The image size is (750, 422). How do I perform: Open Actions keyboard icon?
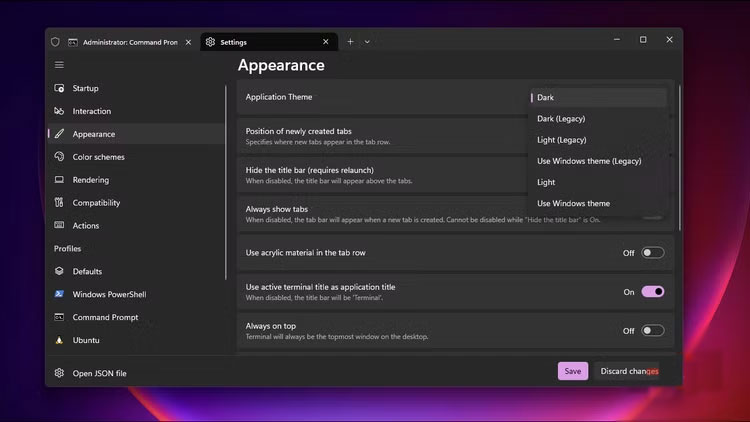coord(60,226)
